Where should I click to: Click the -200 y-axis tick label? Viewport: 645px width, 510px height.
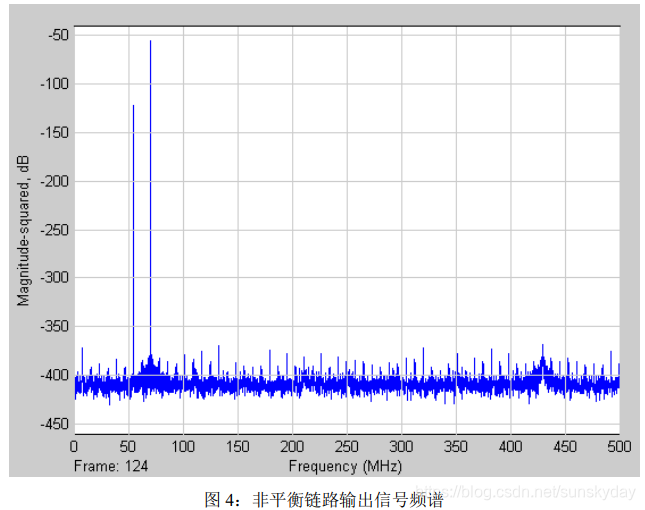click(54, 181)
